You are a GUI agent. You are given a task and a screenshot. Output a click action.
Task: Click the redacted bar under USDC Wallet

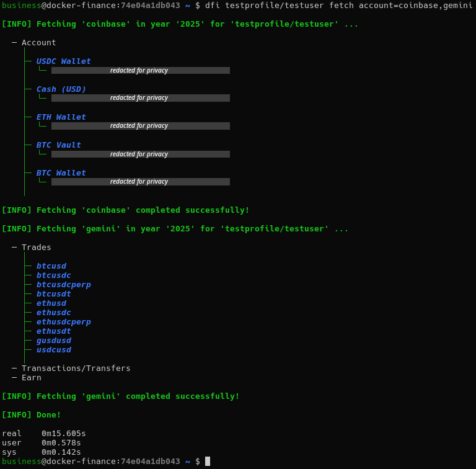coord(140,71)
